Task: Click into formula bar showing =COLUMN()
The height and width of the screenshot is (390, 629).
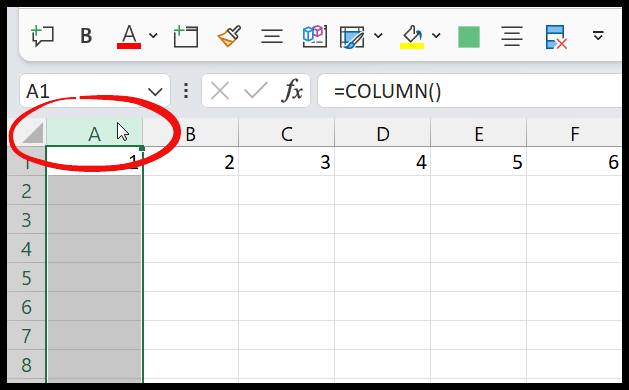Action: click(x=469, y=91)
